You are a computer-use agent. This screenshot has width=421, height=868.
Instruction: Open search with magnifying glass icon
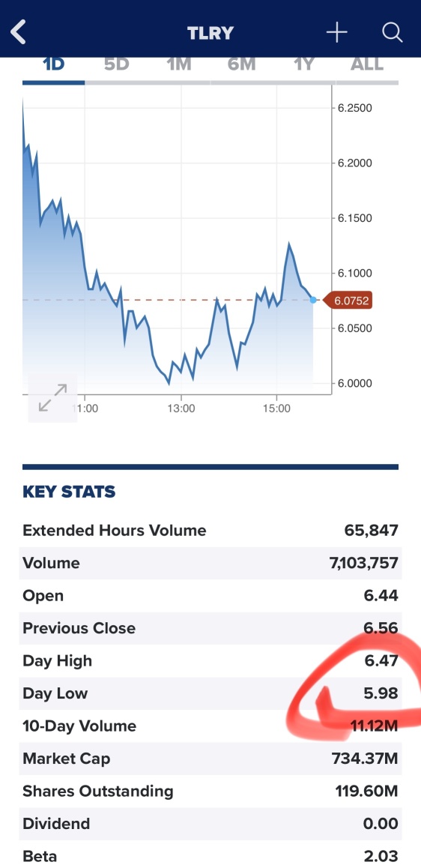point(392,33)
